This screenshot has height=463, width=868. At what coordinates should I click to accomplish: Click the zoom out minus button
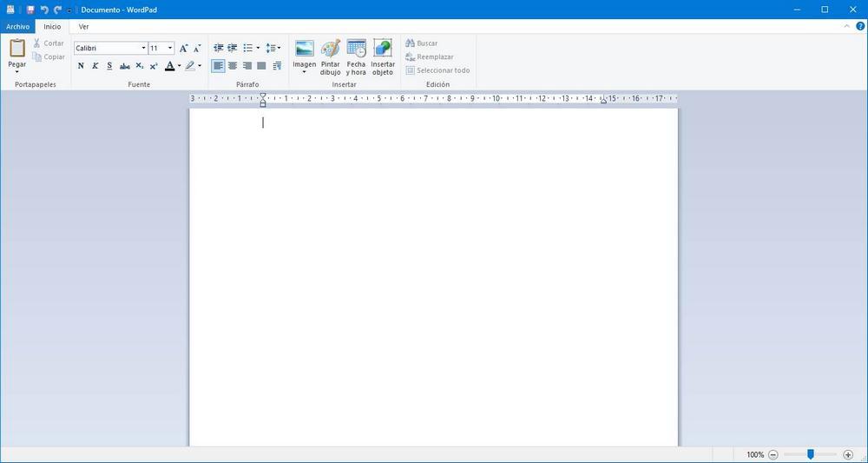point(773,454)
